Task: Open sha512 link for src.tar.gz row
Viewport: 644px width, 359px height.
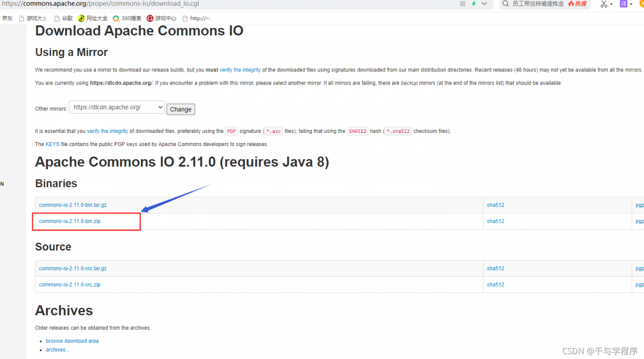Action: [x=496, y=268]
